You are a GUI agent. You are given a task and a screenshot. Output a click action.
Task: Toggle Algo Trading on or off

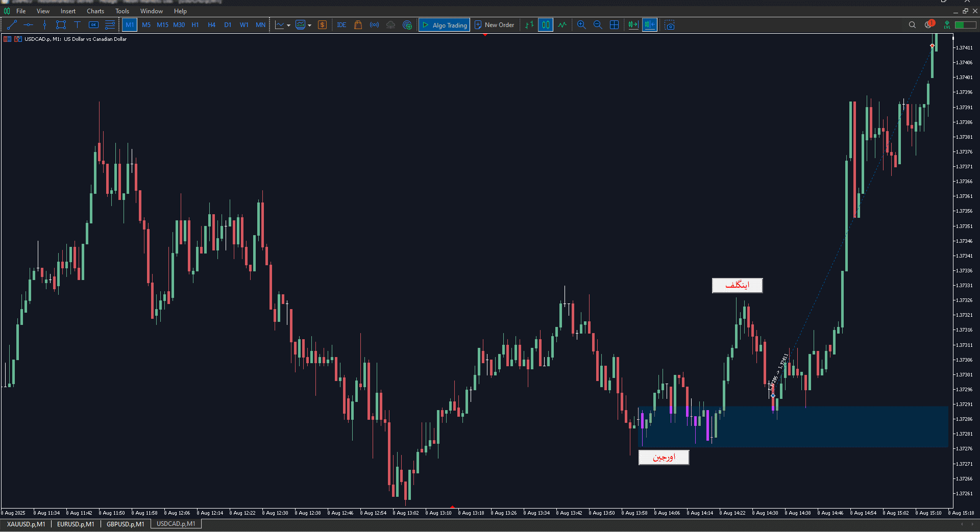(x=444, y=25)
